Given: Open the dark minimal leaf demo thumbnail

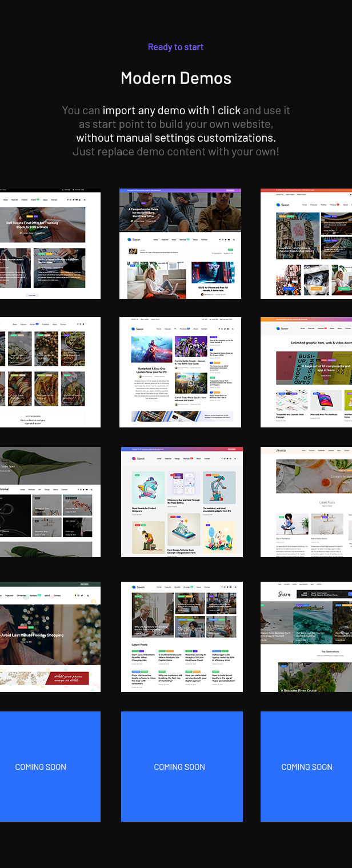Looking at the screenshot, I should click(50, 502).
